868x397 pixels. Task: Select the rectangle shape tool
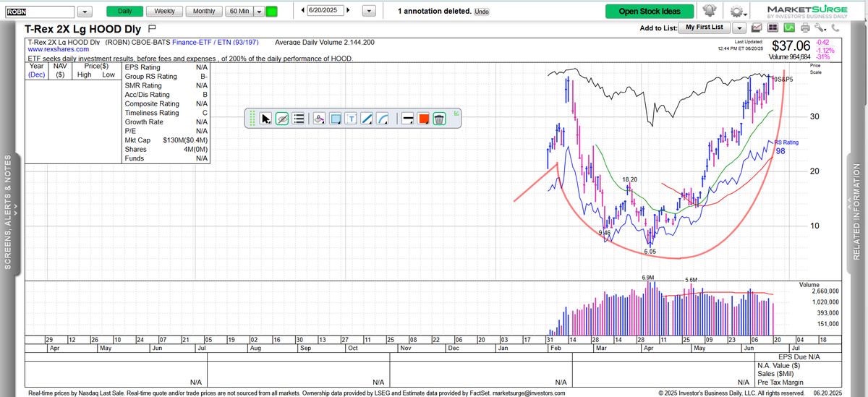tap(335, 119)
